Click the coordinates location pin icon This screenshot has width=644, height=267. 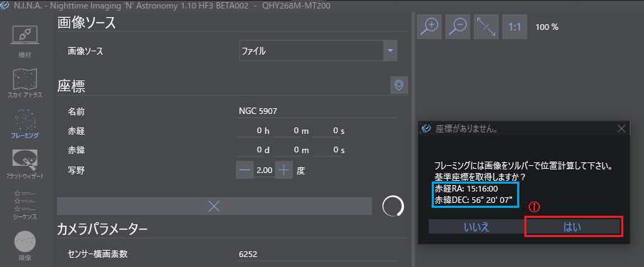(x=399, y=85)
